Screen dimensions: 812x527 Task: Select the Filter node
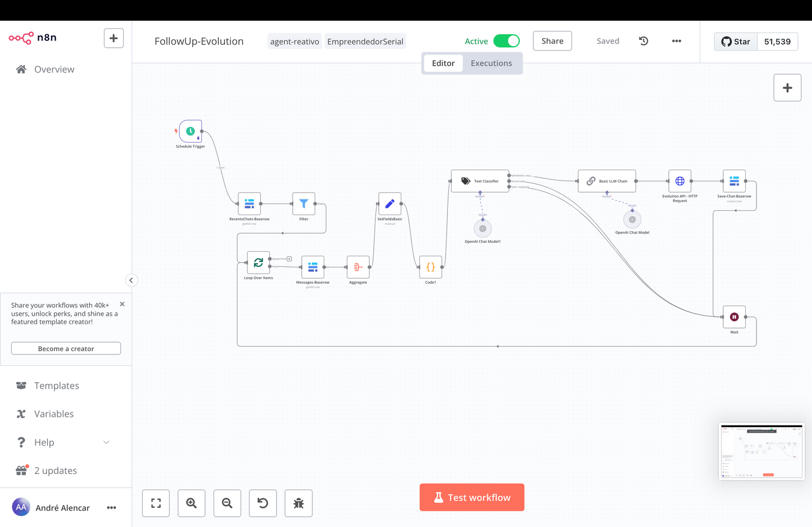(303, 203)
